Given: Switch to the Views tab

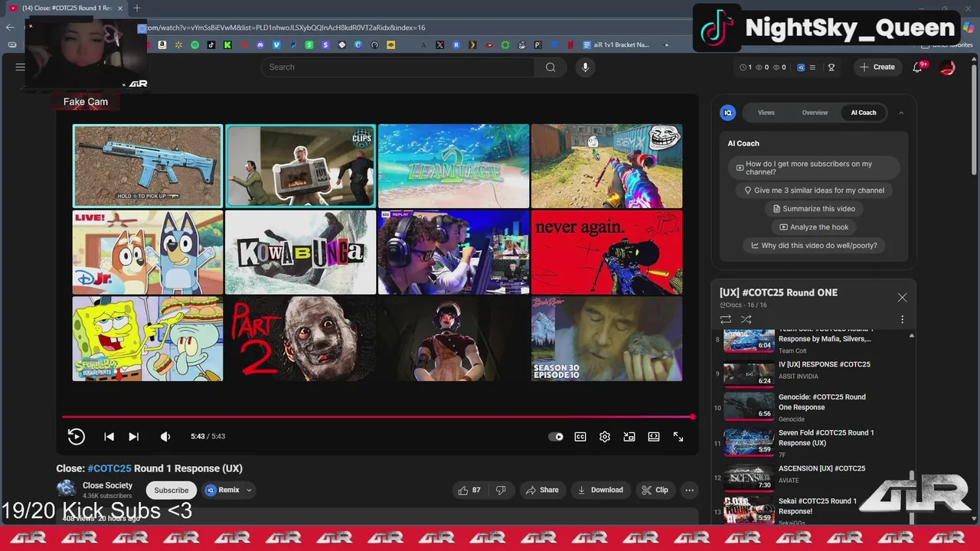Looking at the screenshot, I should click(x=766, y=112).
